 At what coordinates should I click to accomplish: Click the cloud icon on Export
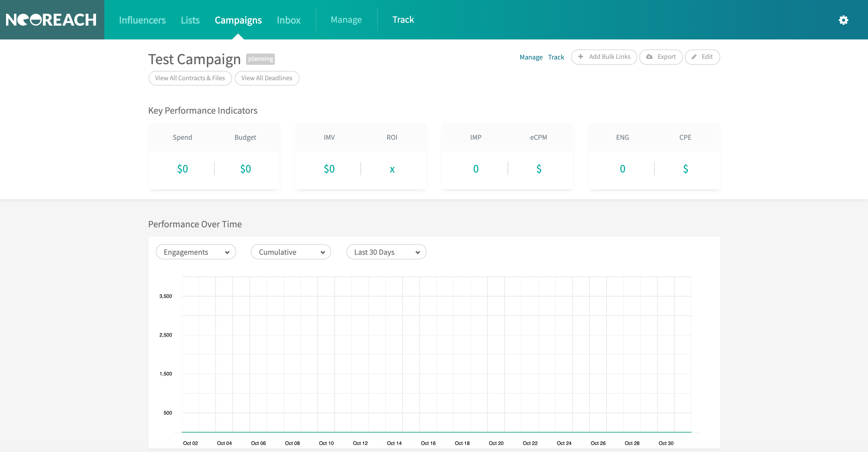649,56
